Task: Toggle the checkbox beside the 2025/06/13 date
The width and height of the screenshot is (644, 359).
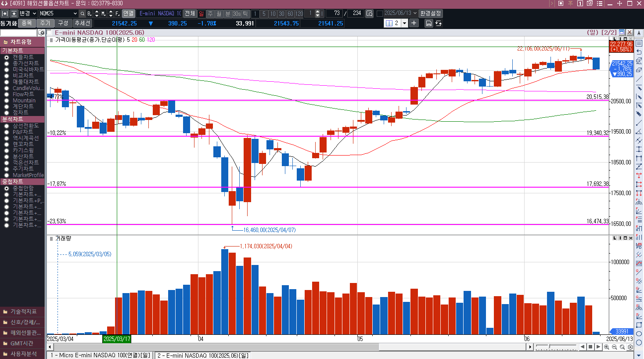Action: pyautogui.click(x=380, y=14)
